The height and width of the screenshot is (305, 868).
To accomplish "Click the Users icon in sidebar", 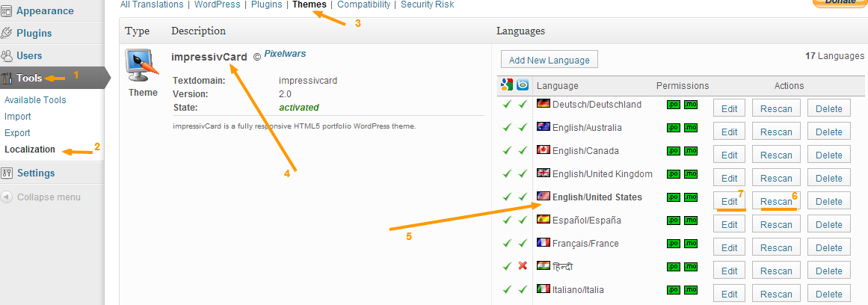I will (x=7, y=55).
